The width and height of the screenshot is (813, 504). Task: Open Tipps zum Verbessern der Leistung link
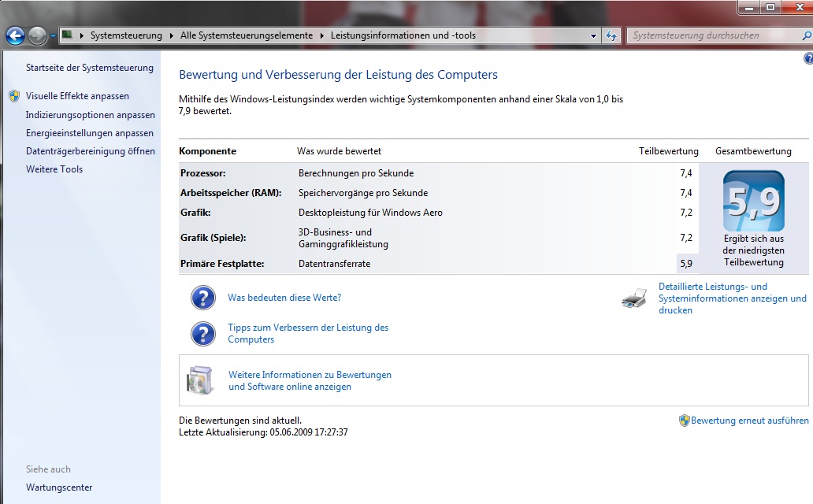(x=308, y=333)
